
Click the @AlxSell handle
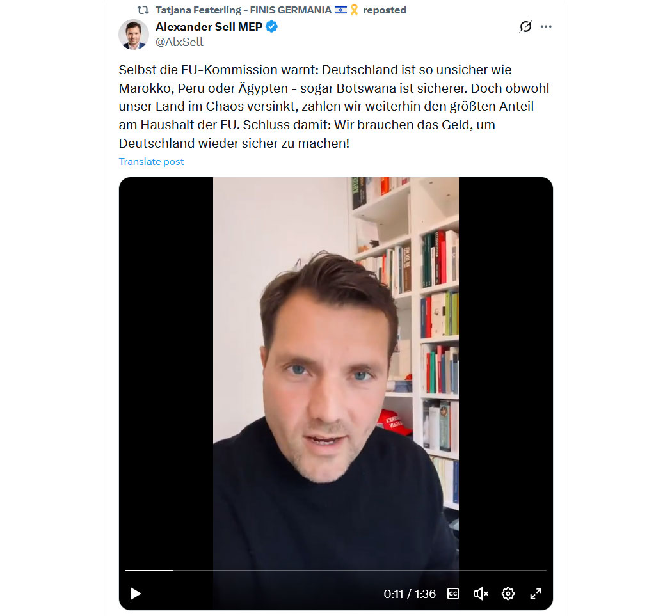(x=179, y=42)
